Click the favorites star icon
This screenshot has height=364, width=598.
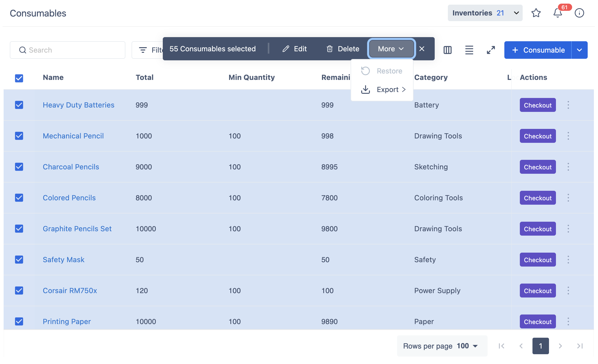[536, 13]
